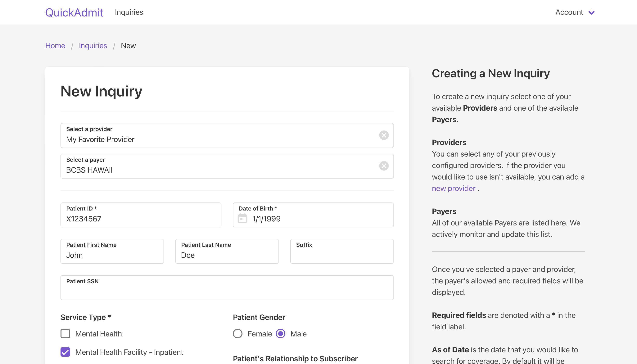Go to Home breadcrumb link
The height and width of the screenshot is (364, 637).
tap(55, 46)
